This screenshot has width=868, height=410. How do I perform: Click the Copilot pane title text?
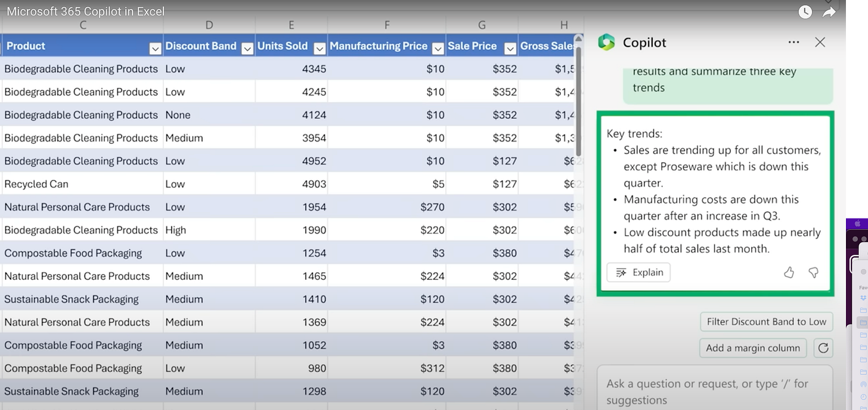click(x=644, y=42)
